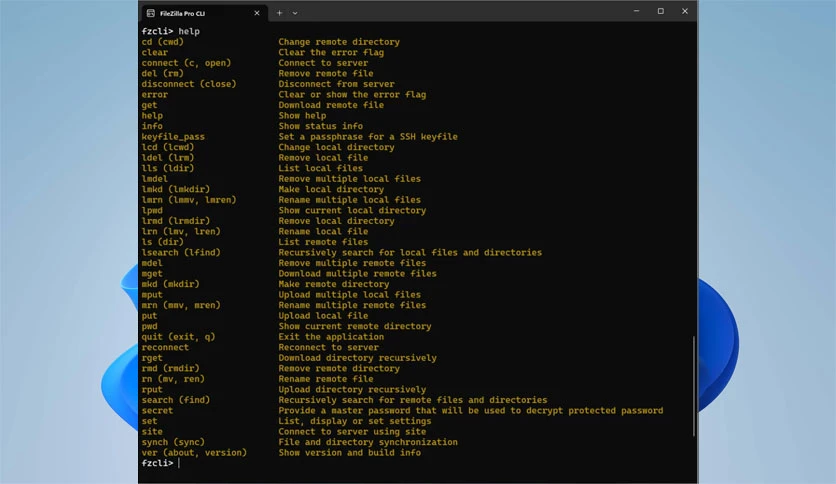Click the 'site' command text
Image resolution: width=836 pixels, height=484 pixels.
[152, 432]
